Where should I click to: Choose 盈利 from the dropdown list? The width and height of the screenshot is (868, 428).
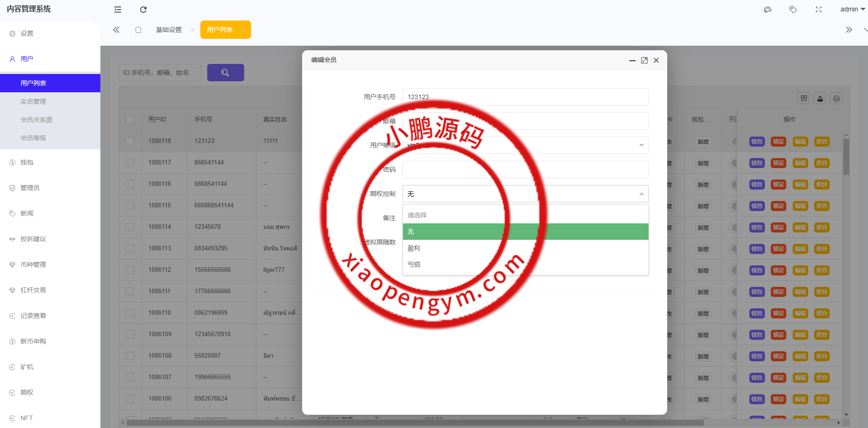click(525, 248)
